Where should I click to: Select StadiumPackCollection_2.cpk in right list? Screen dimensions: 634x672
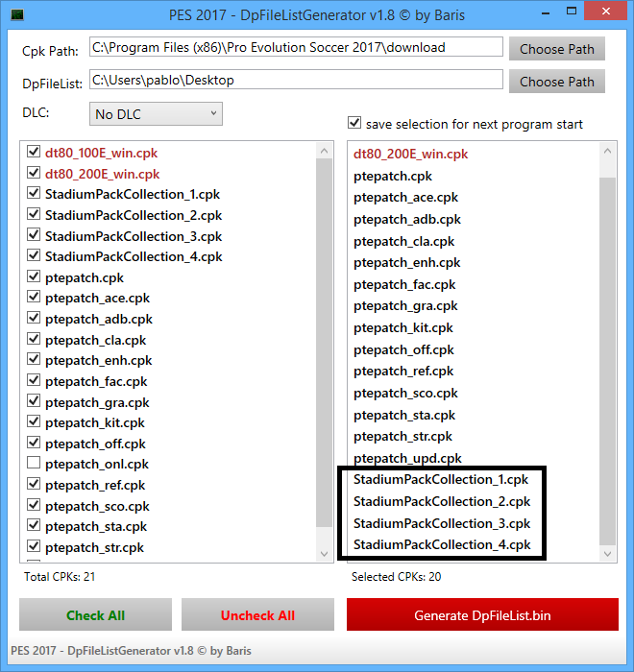442,501
